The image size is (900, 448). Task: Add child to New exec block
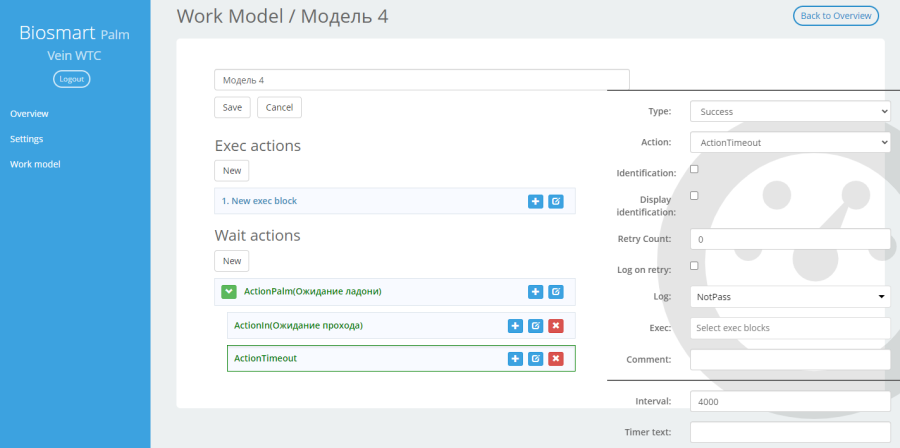[535, 201]
